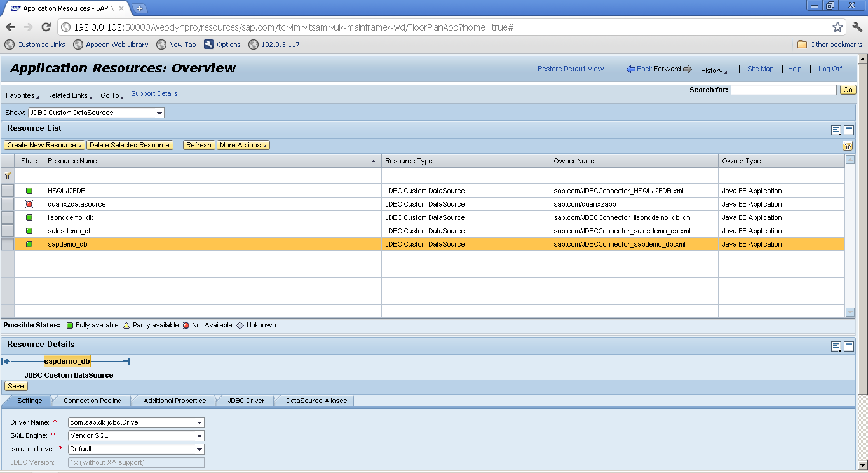Select the lisongdemo_db row selector
This screenshot has height=473, width=868.
(8, 217)
